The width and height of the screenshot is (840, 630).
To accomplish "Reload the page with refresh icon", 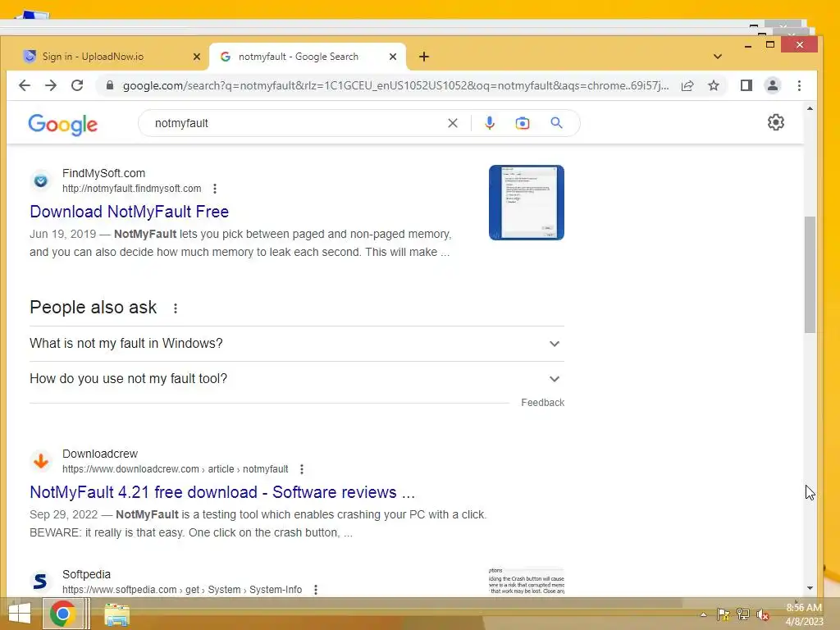I will point(77,85).
